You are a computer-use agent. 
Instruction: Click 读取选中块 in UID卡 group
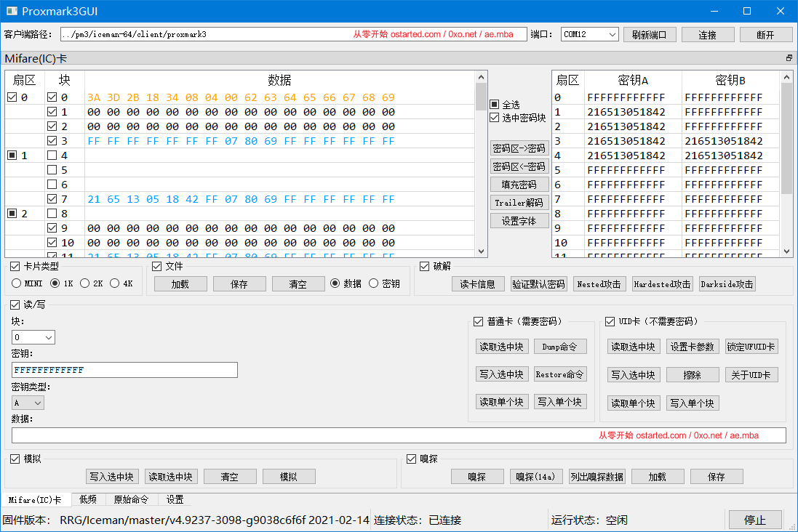634,347
